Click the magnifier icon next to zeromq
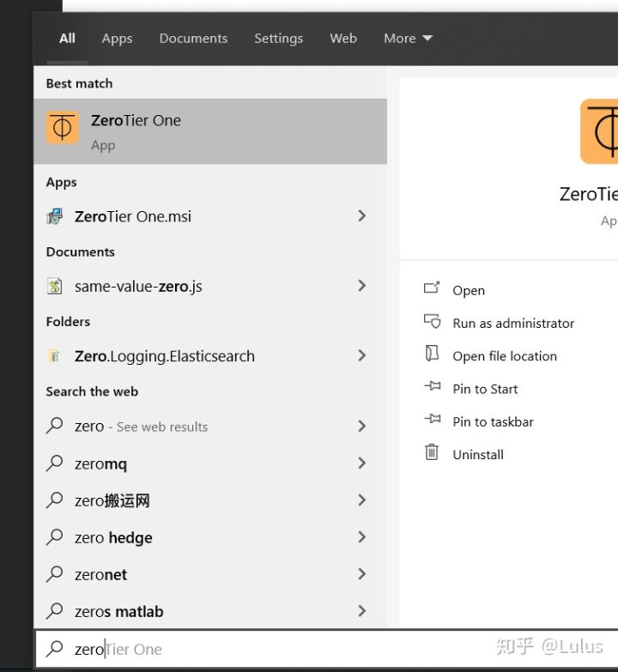 [x=54, y=463]
